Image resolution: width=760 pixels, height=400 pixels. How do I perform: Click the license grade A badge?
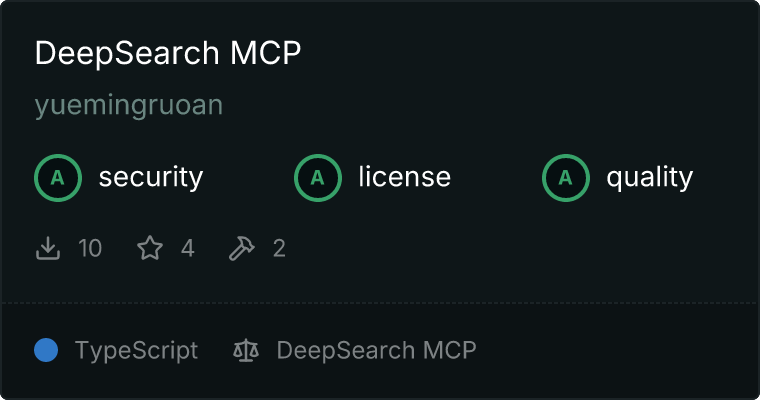(317, 178)
